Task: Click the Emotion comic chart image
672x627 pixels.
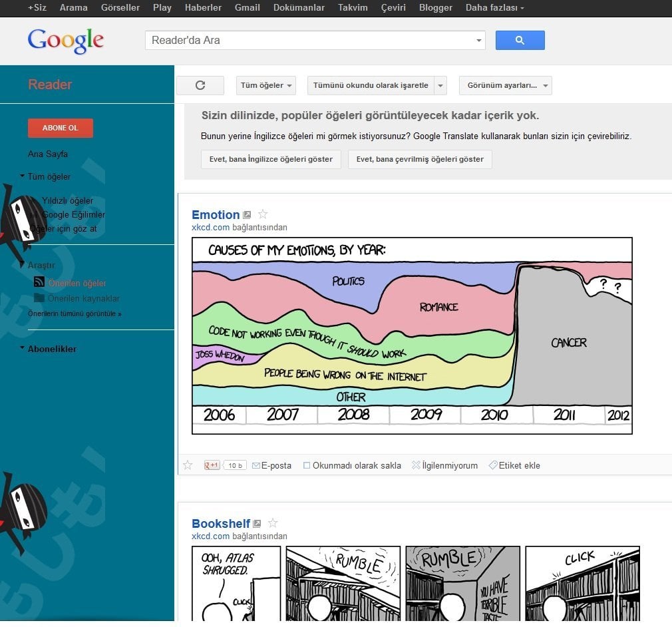Action: pyautogui.click(x=412, y=335)
